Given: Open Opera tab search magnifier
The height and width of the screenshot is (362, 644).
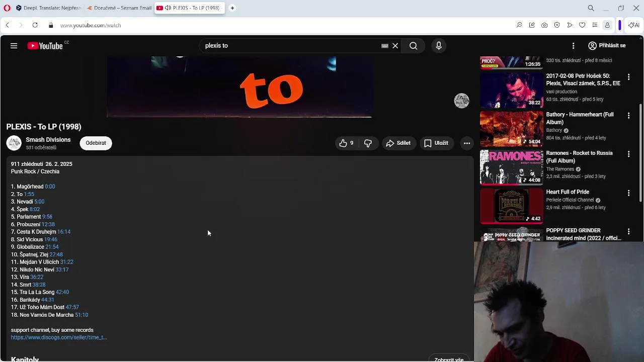Looking at the screenshot, I should 591,8.
